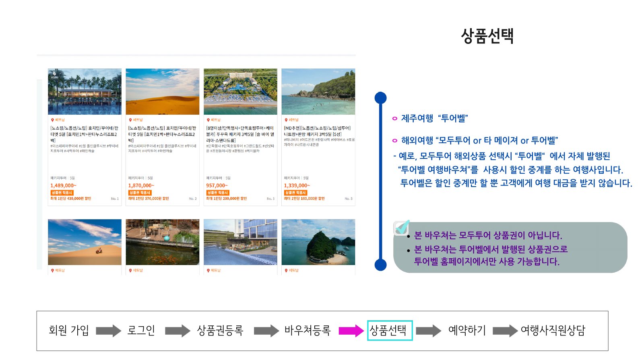Click the blue timeline top marker dot

pyautogui.click(x=380, y=98)
